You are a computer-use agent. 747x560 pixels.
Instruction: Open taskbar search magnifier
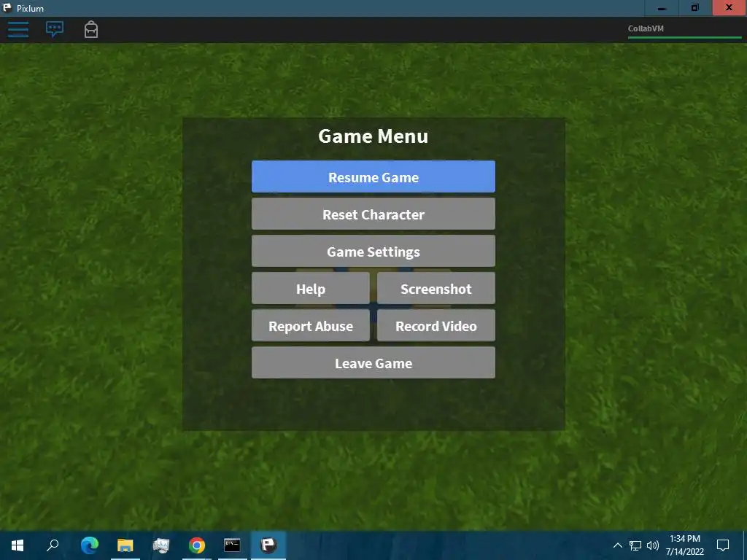point(53,545)
